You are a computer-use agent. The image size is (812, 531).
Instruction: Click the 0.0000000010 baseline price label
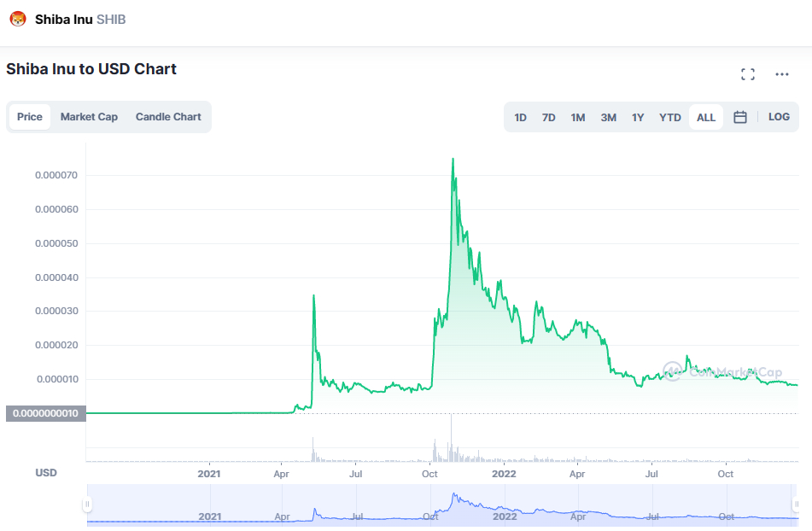pos(45,413)
